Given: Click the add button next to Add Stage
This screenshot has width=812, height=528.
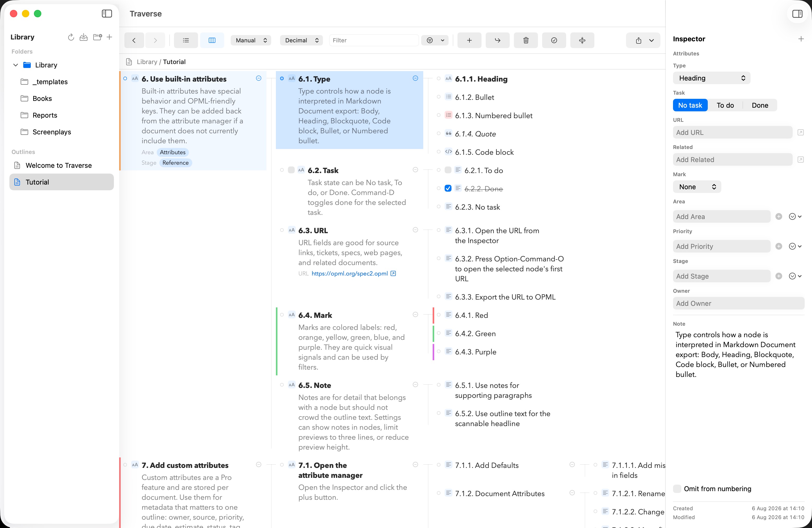Looking at the screenshot, I should click(x=779, y=276).
